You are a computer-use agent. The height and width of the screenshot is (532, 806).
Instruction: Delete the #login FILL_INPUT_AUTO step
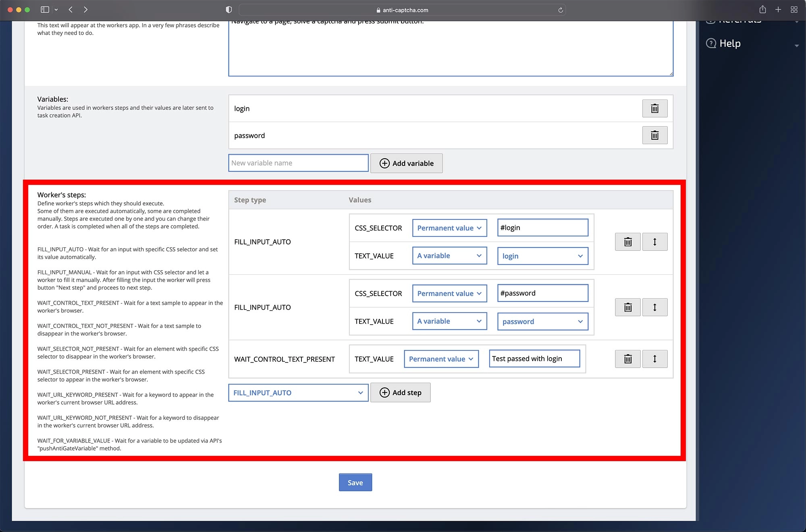click(627, 242)
